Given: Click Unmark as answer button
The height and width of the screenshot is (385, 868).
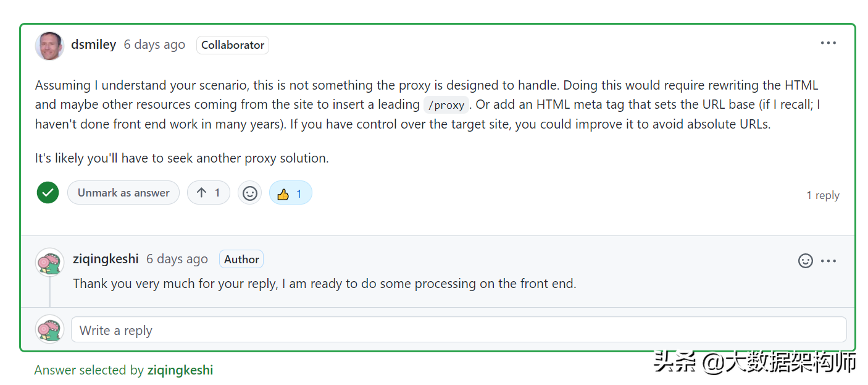Looking at the screenshot, I should point(123,193).
